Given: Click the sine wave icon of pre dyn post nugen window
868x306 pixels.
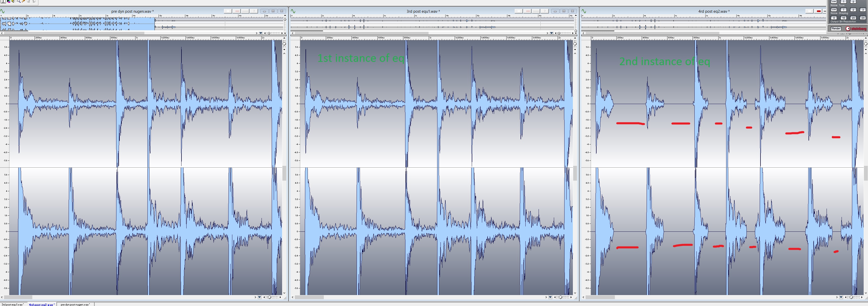Looking at the screenshot, I should coord(2,11).
